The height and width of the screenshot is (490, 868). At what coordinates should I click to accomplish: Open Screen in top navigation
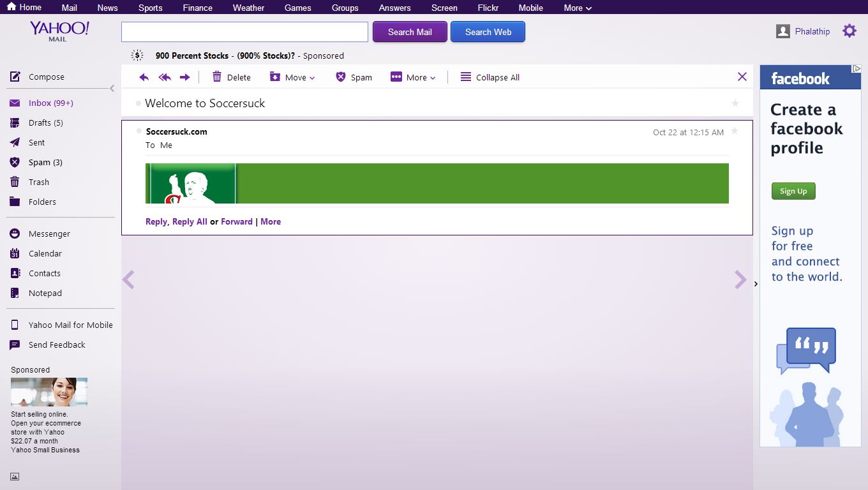pos(444,8)
